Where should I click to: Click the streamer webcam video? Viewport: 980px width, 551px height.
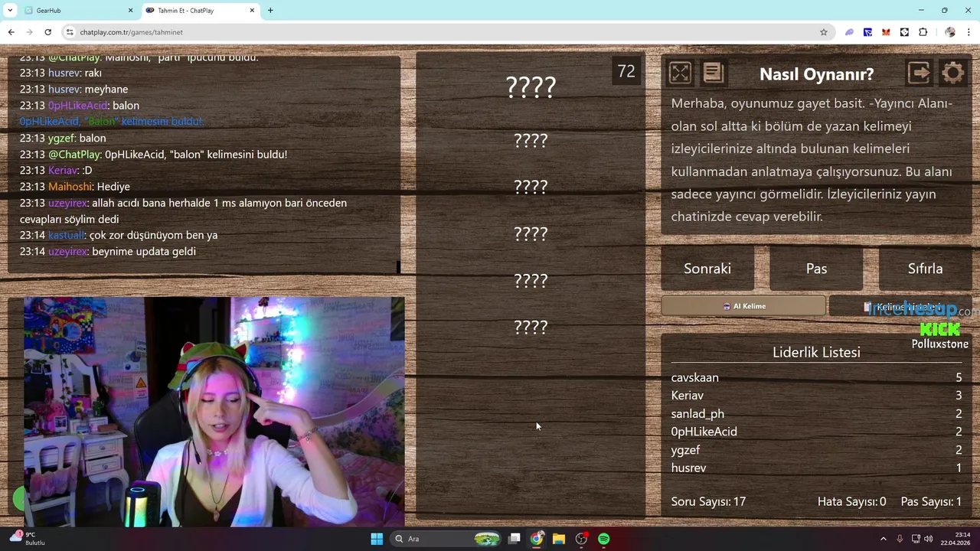214,412
